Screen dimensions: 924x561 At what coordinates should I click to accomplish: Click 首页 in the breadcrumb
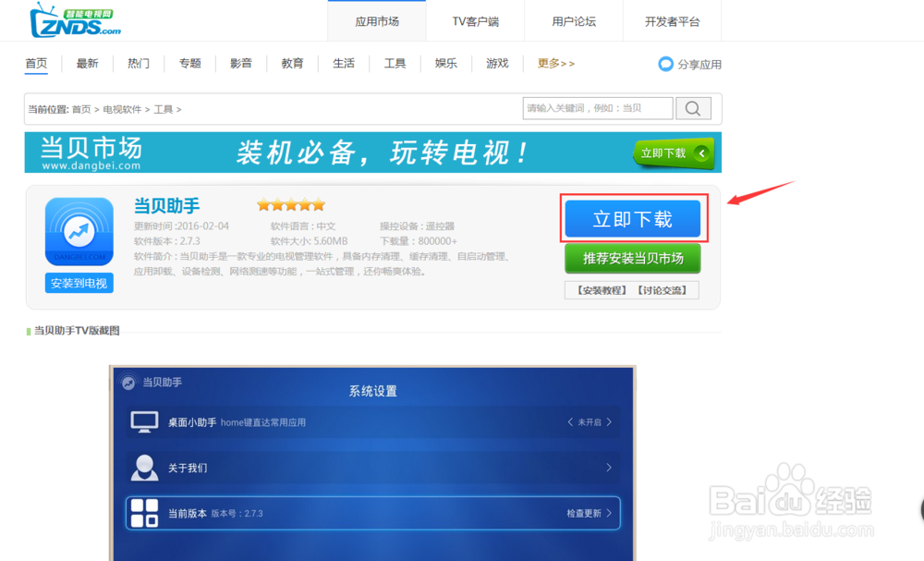pyautogui.click(x=81, y=110)
